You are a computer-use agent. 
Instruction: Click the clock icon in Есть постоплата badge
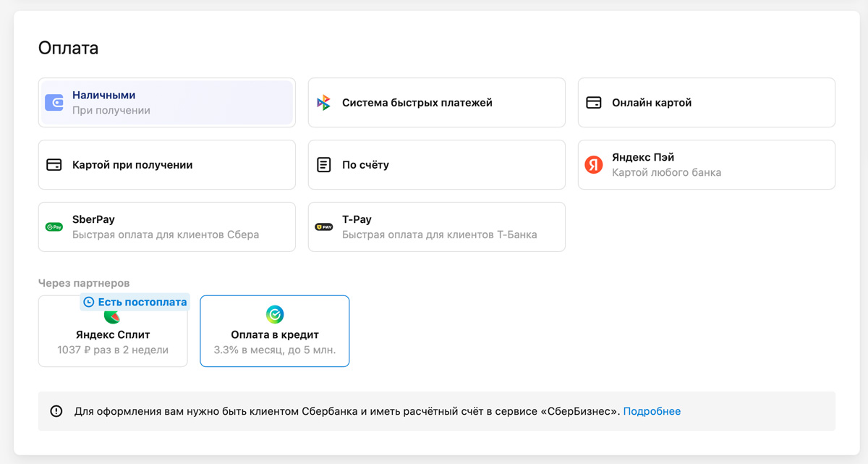tap(89, 302)
